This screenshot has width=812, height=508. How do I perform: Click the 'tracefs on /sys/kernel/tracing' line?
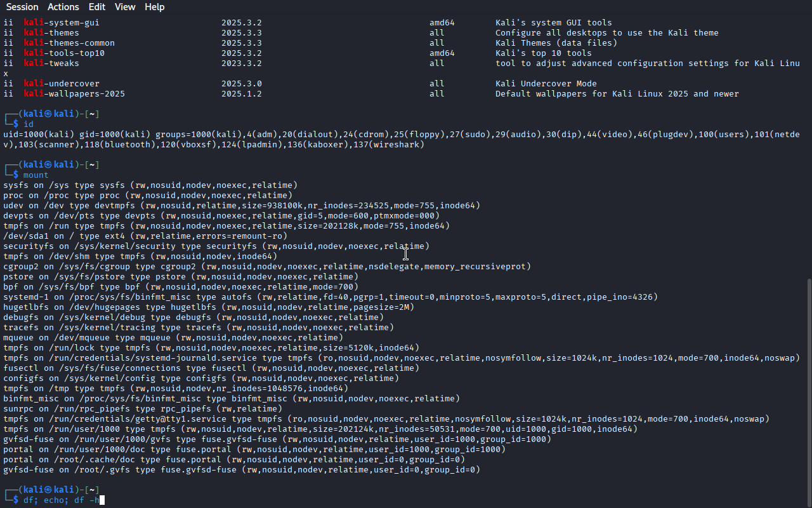pos(199,328)
